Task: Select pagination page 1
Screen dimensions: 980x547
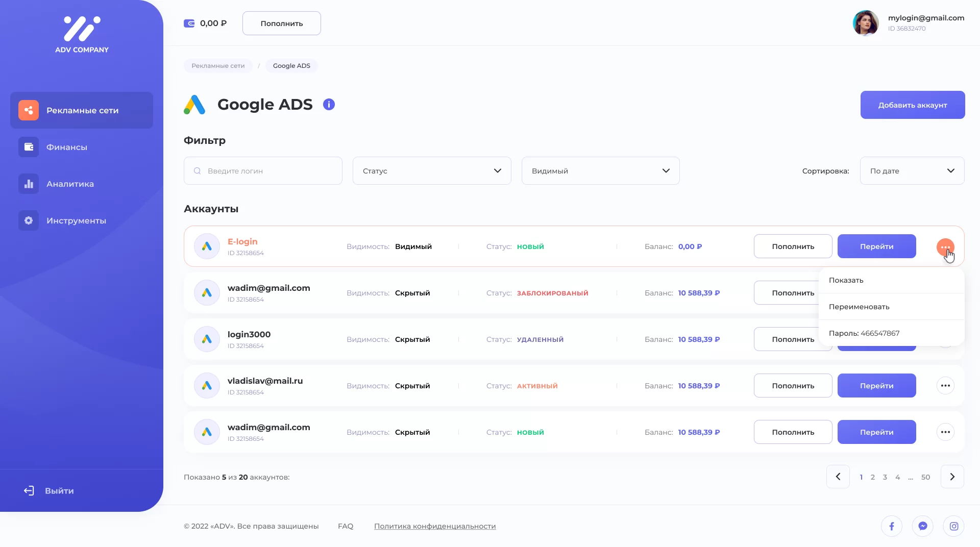Action: tap(861, 477)
